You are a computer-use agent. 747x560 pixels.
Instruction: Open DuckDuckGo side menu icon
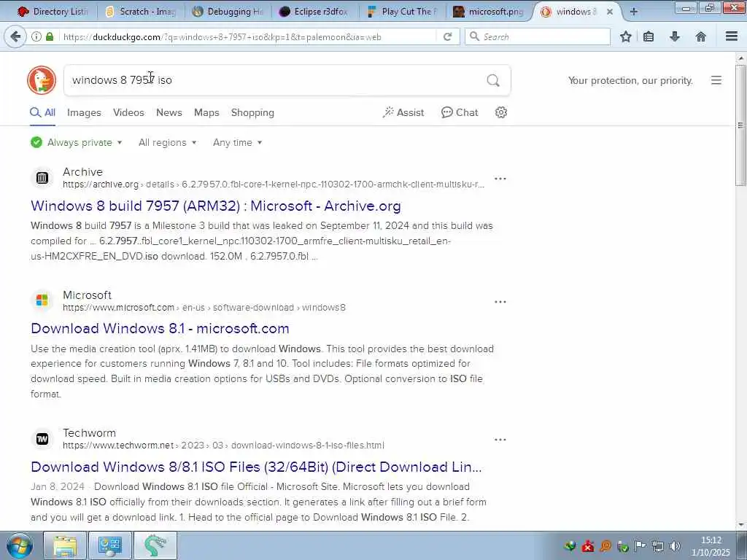pyautogui.click(x=716, y=80)
